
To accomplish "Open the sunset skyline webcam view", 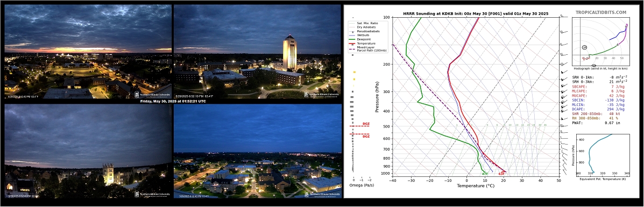I will [88, 52].
